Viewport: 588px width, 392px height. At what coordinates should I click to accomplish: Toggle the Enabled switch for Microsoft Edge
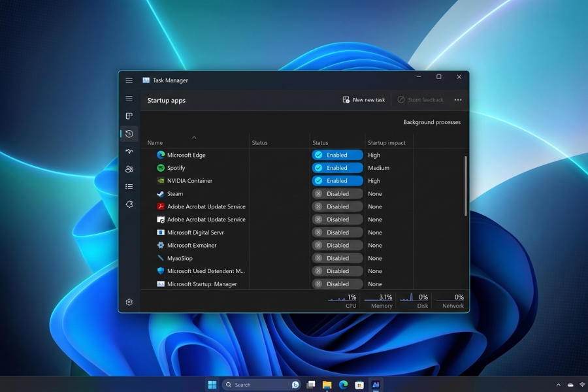338,155
